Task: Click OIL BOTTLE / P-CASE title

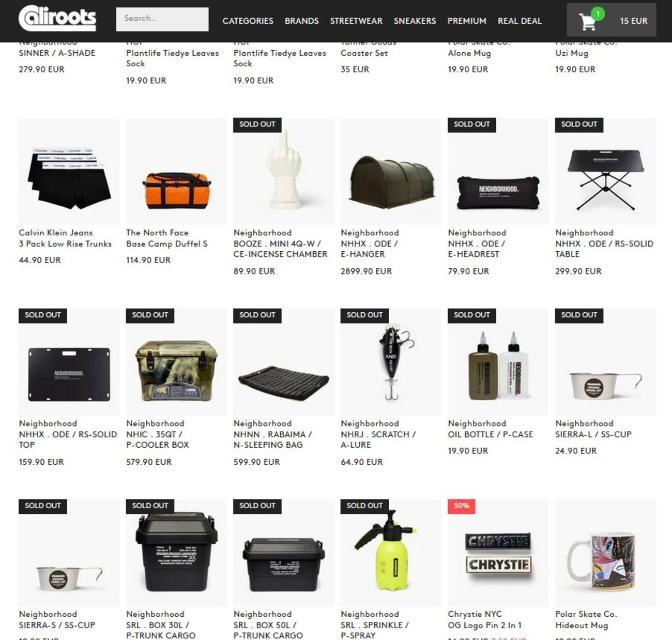Action: 491,434
